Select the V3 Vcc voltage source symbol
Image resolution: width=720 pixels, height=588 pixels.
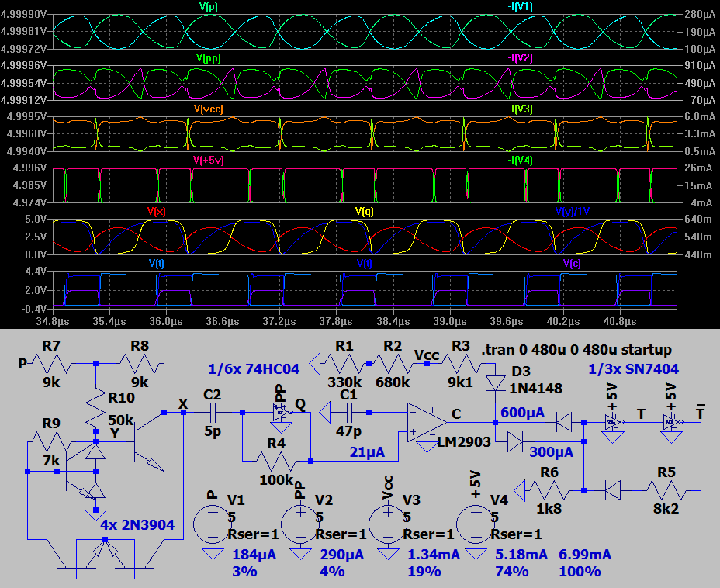pos(386,522)
